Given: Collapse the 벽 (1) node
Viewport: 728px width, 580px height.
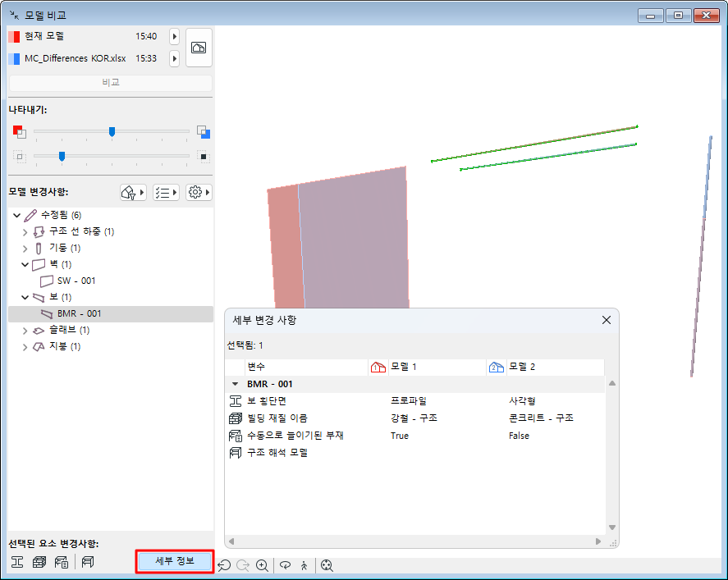Looking at the screenshot, I should pyautogui.click(x=25, y=264).
